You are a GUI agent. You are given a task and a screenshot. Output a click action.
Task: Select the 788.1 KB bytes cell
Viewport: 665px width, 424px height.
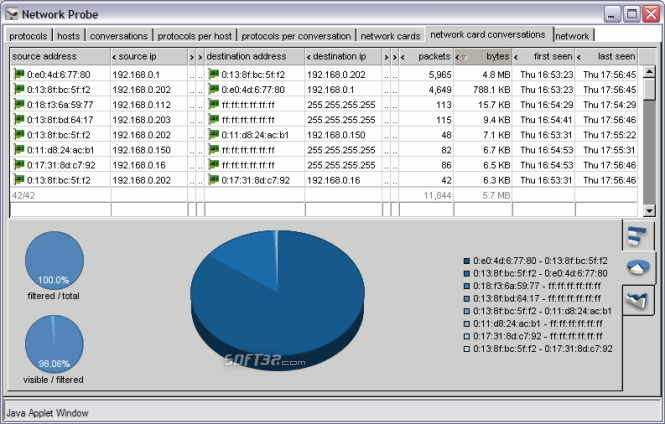point(483,89)
